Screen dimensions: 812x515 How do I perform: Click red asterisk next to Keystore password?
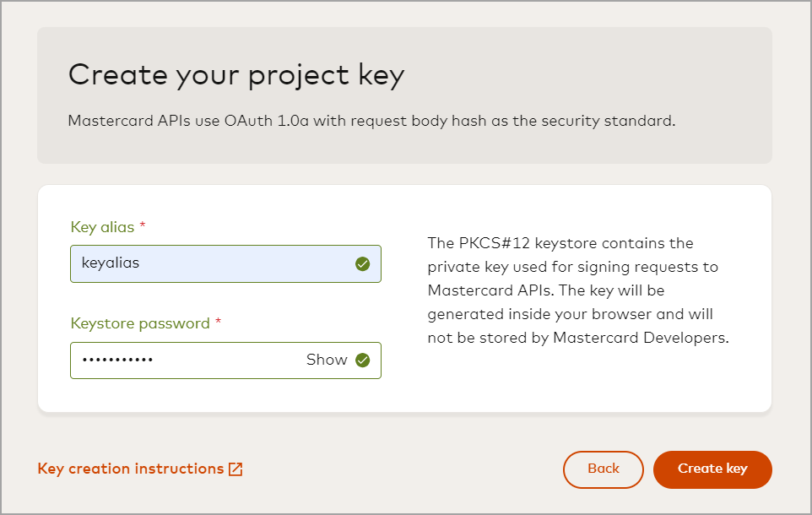coord(219,323)
